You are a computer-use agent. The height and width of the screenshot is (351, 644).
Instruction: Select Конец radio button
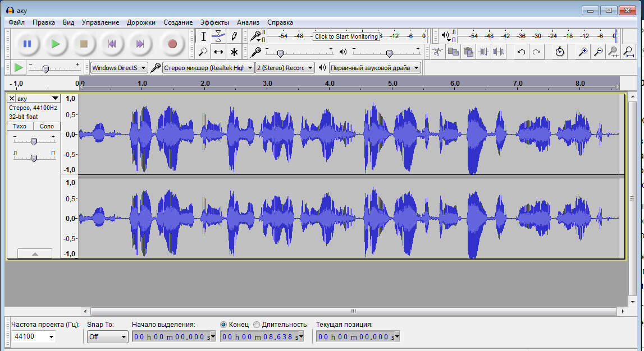pyautogui.click(x=223, y=324)
